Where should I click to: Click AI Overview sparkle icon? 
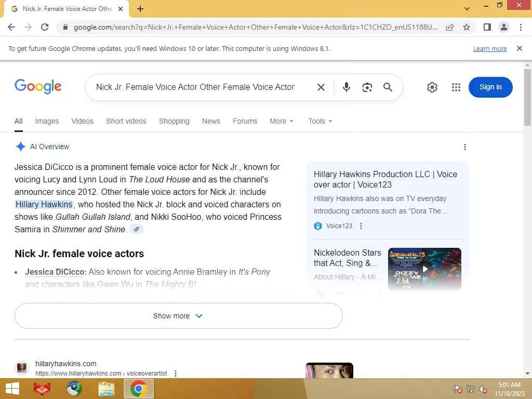pyautogui.click(x=21, y=147)
